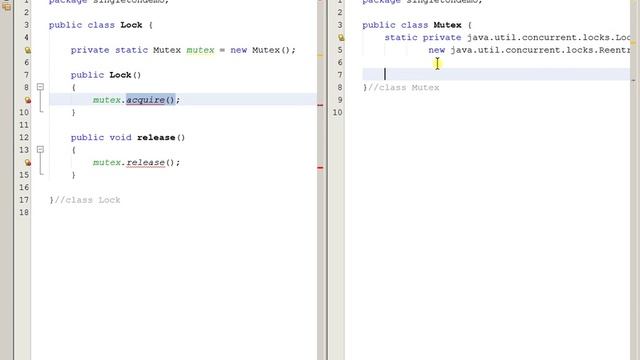Click line number 6 in the Mutex gutter
640x360 pixels.
[x=340, y=62]
